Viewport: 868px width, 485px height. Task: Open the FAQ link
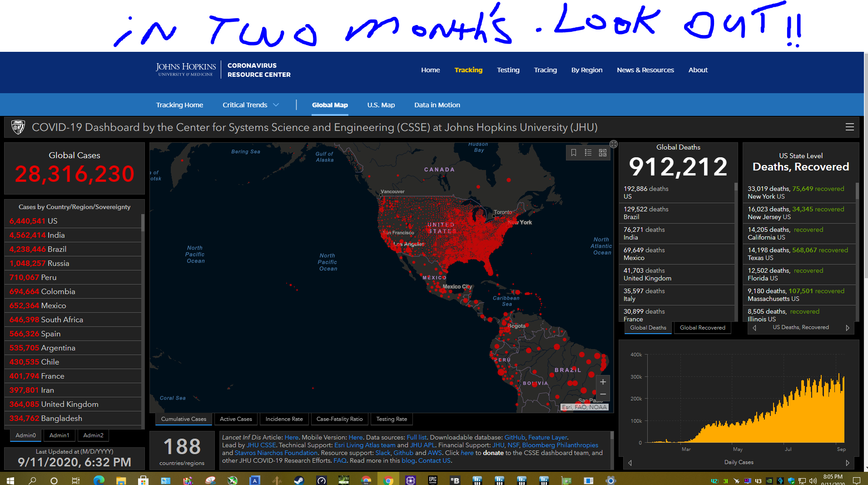340,460
